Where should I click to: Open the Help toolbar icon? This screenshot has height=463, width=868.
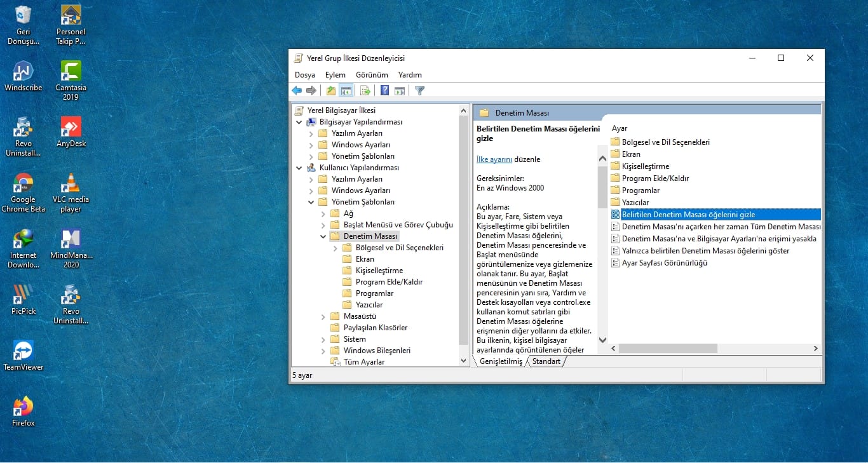coord(384,91)
